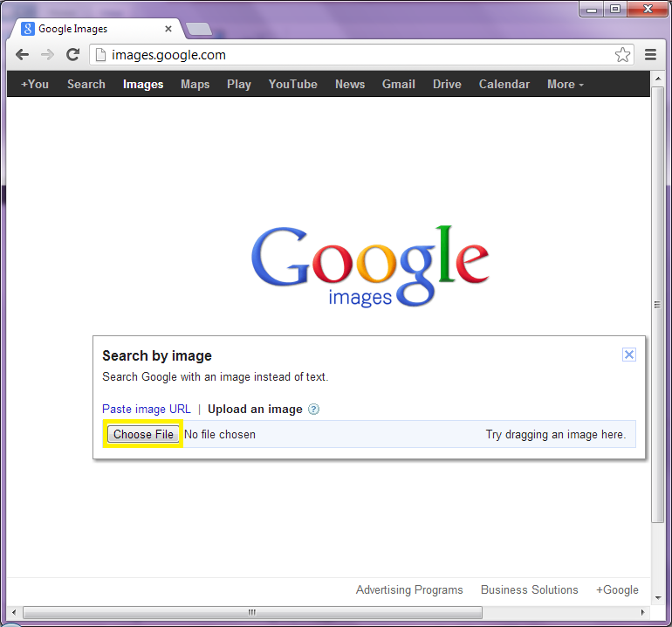Open Calendar from Google bar

[x=504, y=84]
